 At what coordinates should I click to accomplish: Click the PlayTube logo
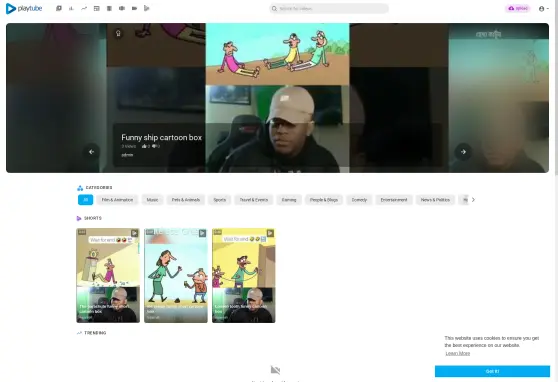(24, 9)
